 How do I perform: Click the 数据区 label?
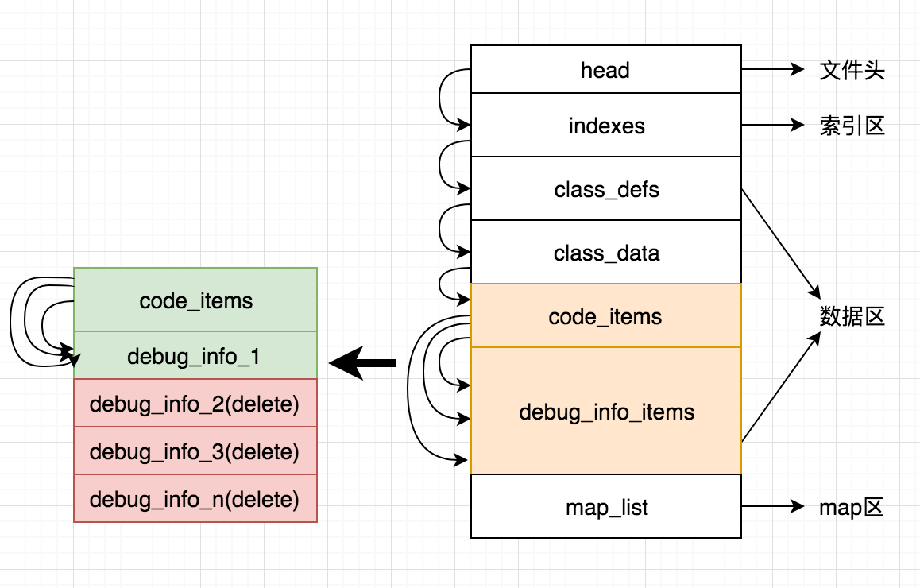click(852, 317)
